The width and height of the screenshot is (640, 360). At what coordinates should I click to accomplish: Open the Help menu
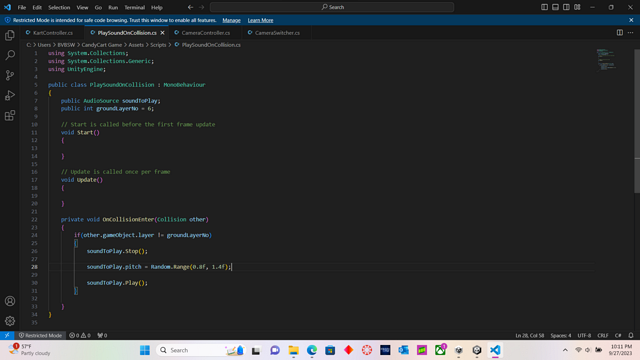[x=157, y=7]
